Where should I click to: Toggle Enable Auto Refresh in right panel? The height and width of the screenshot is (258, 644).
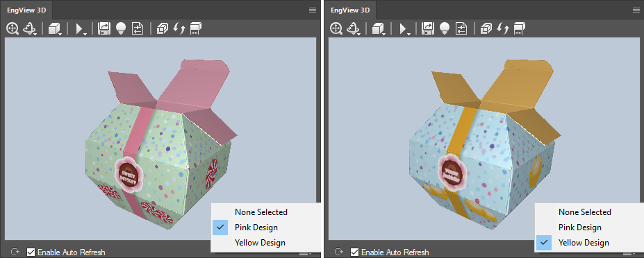pos(354,252)
